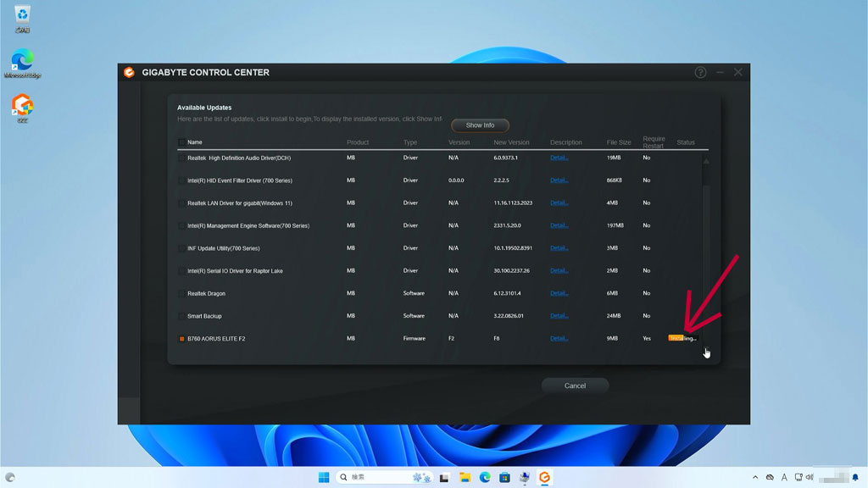Open Detail link for Realtek LAN Driver

[x=559, y=203]
